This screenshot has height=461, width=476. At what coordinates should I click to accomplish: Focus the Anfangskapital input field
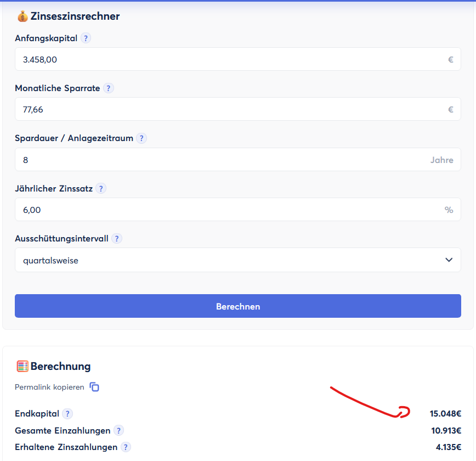pos(230,59)
